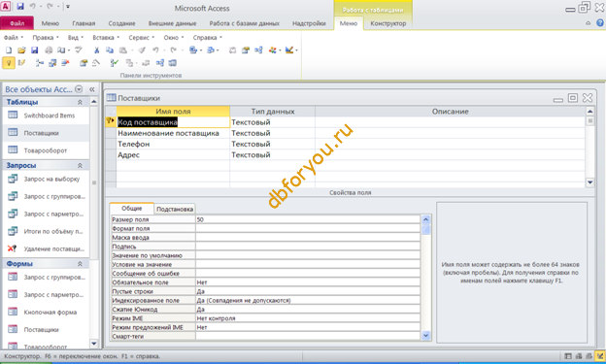Click the Format Painter brush icon
The width and height of the screenshot is (606, 364).
(x=142, y=50)
